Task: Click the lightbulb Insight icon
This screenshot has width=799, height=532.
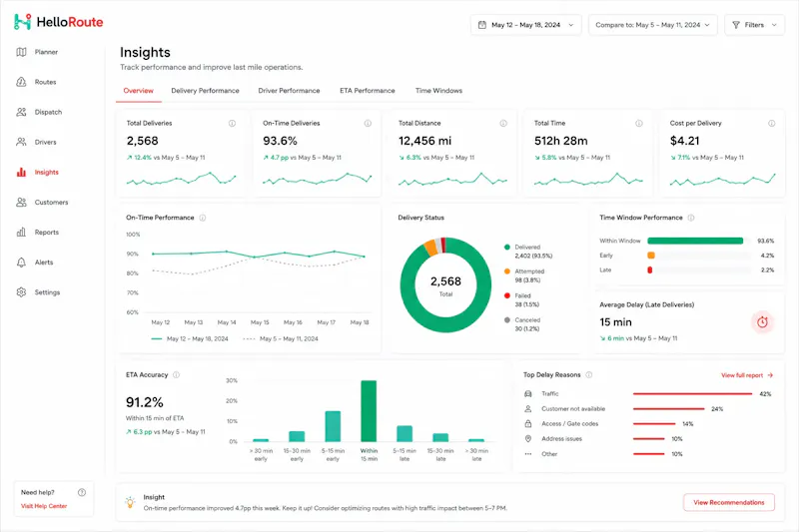Action: (130, 502)
